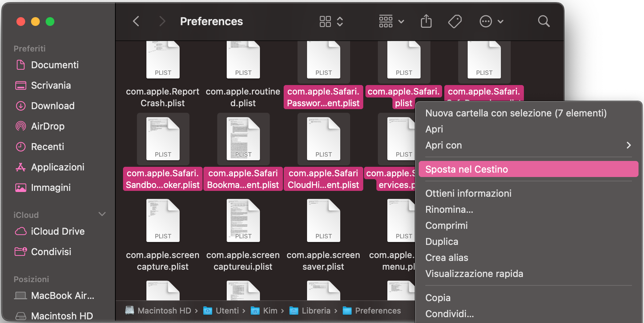
Task: Open the group-by options dropdown
Action: point(391,22)
